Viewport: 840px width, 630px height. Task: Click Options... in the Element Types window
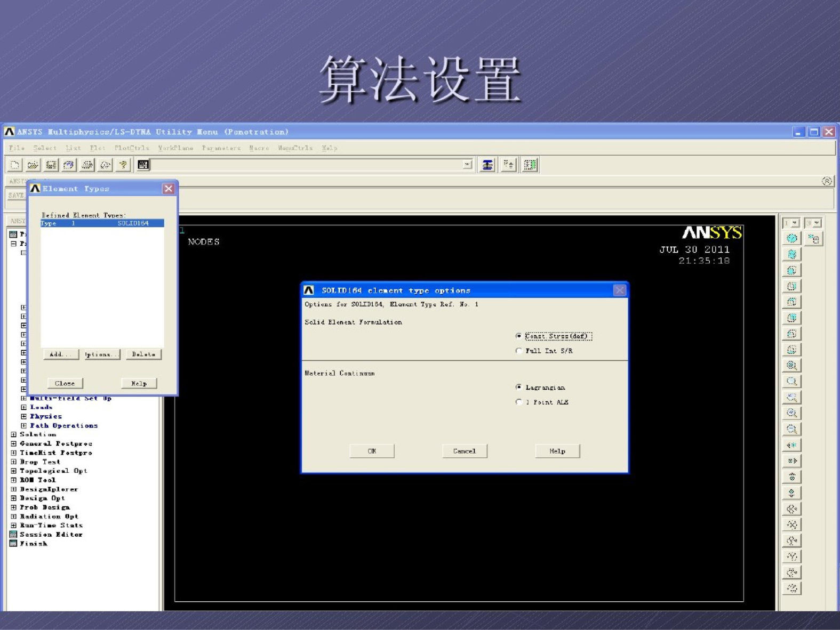click(102, 354)
